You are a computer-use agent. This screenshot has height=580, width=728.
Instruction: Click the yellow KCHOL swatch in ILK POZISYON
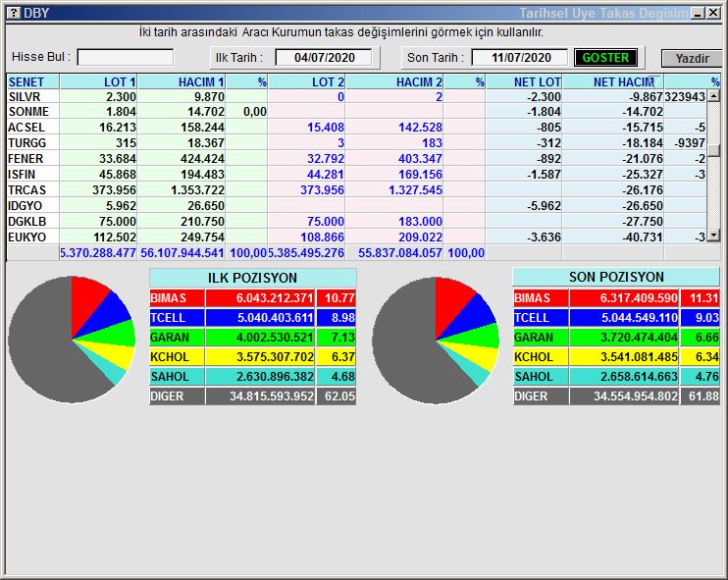point(177,356)
